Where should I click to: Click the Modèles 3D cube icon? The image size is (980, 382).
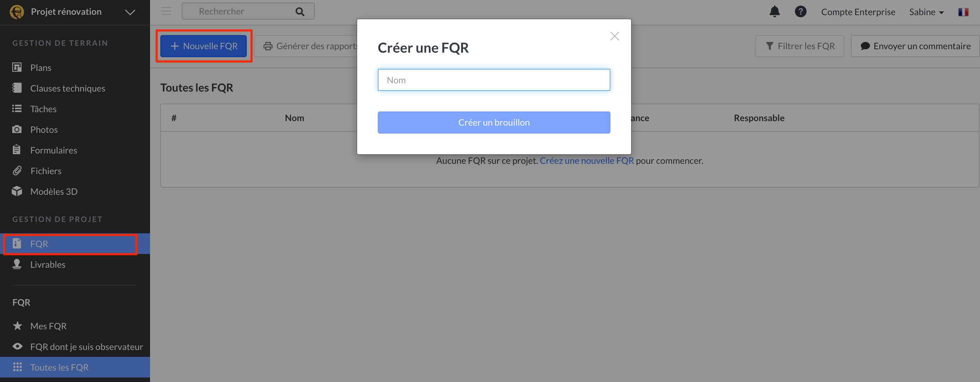point(17,191)
